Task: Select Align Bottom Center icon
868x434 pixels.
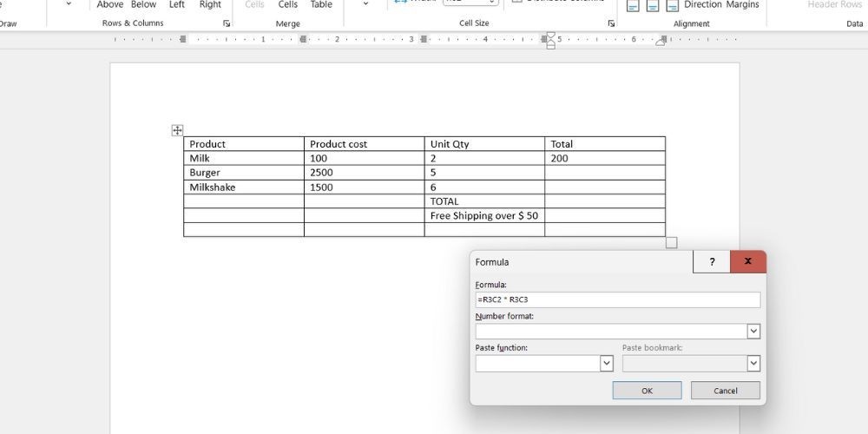Action: pyautogui.click(x=653, y=5)
